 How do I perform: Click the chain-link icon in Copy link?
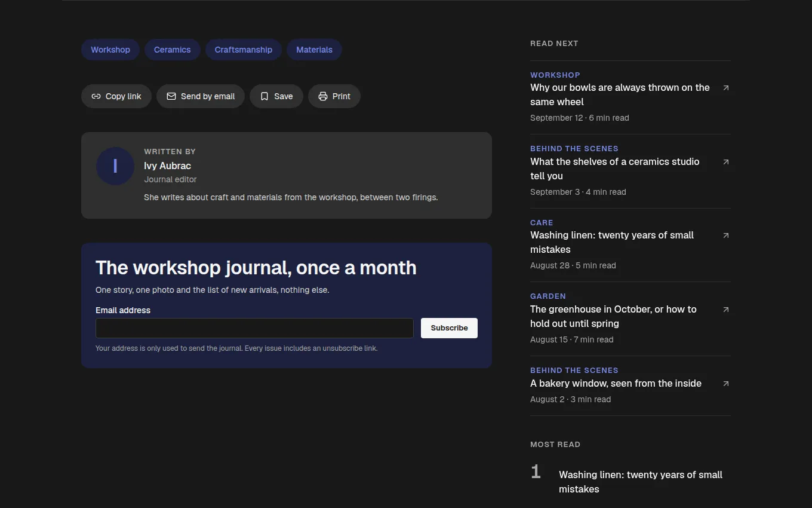pos(96,96)
